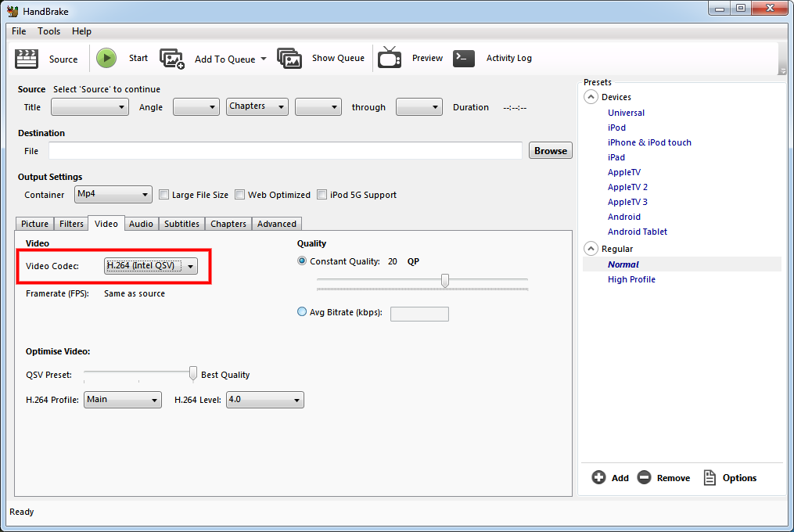Screen dimensions: 794x532
Task: Click the green Start play icon
Action: [106, 58]
